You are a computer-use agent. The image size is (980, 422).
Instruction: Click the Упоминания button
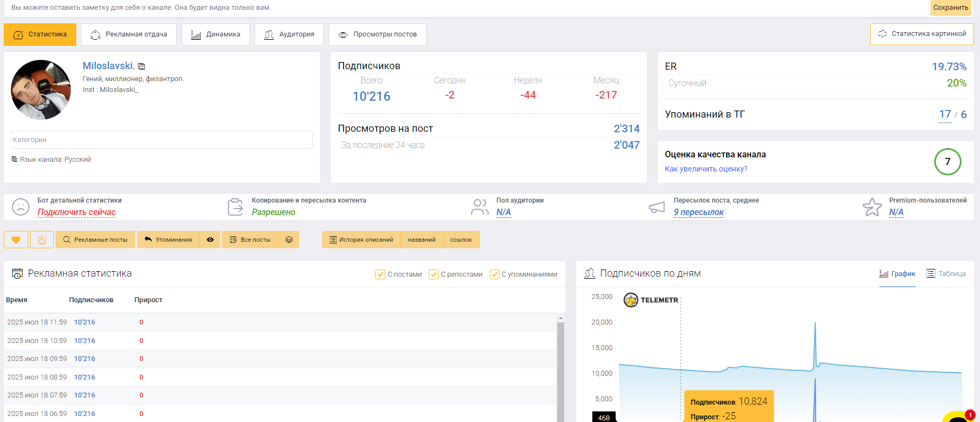click(x=168, y=240)
